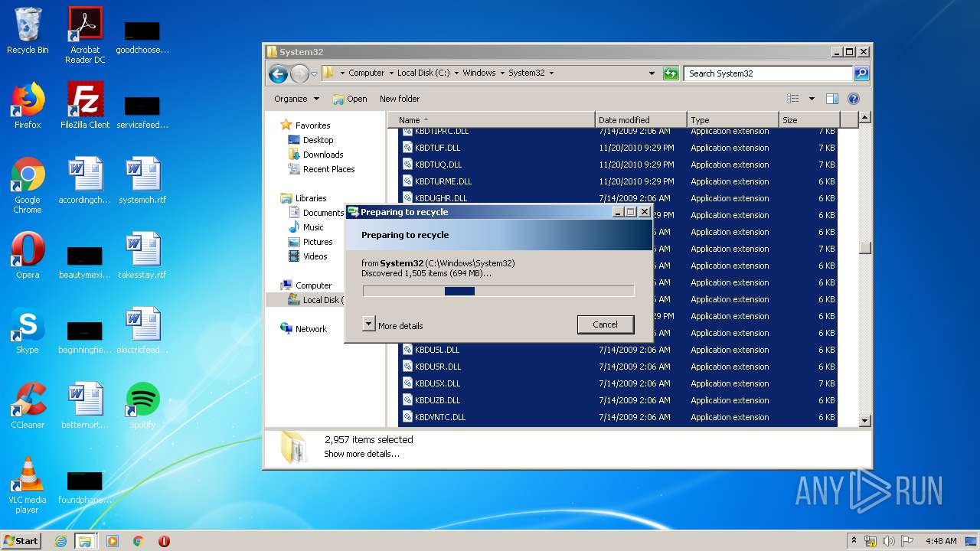Open Spotify desktop shortcut

[x=142, y=406]
